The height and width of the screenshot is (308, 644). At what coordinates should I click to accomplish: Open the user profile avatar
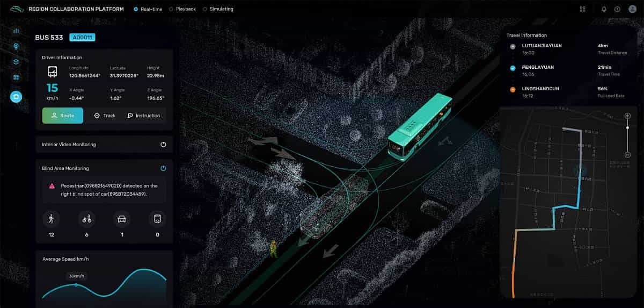(x=632, y=9)
